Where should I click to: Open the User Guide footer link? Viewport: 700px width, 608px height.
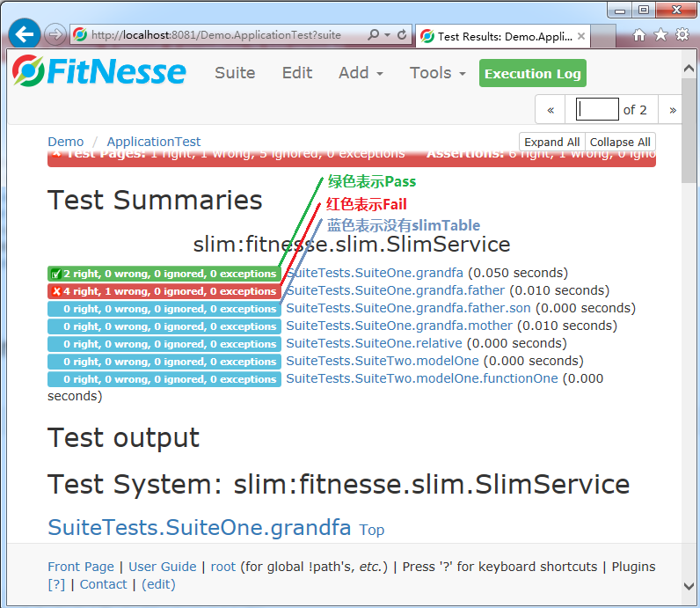point(163,567)
